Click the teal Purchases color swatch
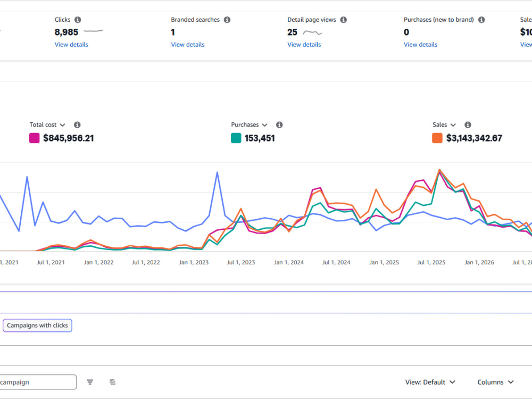The height and width of the screenshot is (399, 532). 236,138
